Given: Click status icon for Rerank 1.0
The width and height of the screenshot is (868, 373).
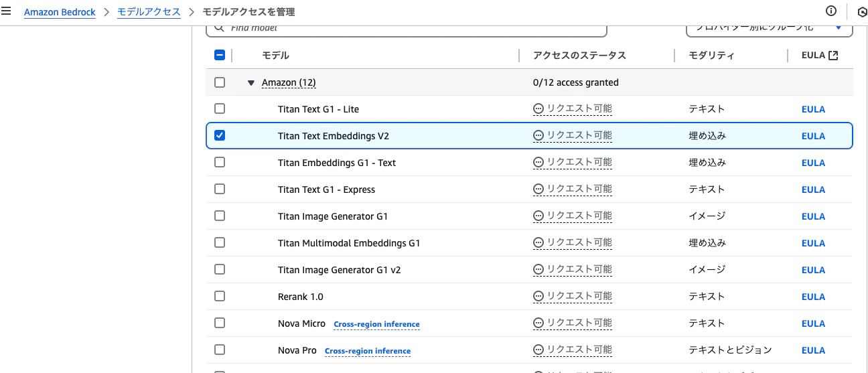Looking at the screenshot, I should (x=538, y=296).
